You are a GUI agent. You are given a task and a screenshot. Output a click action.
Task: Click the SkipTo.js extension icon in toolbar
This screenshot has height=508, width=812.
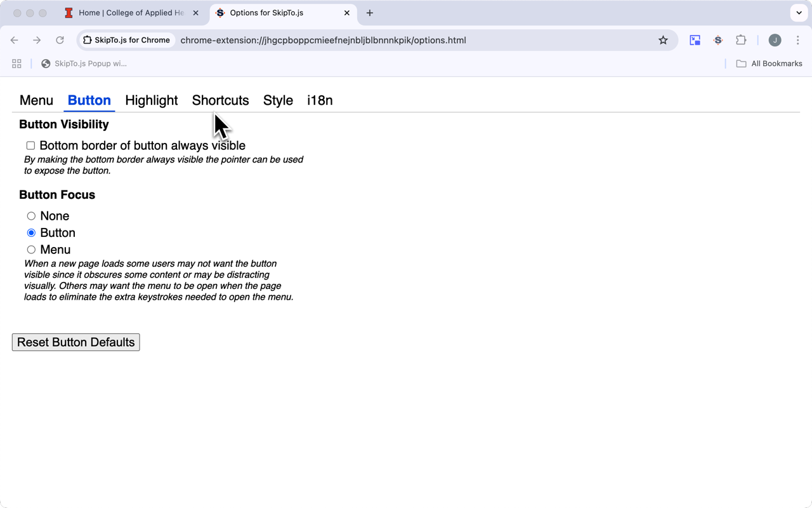point(718,40)
